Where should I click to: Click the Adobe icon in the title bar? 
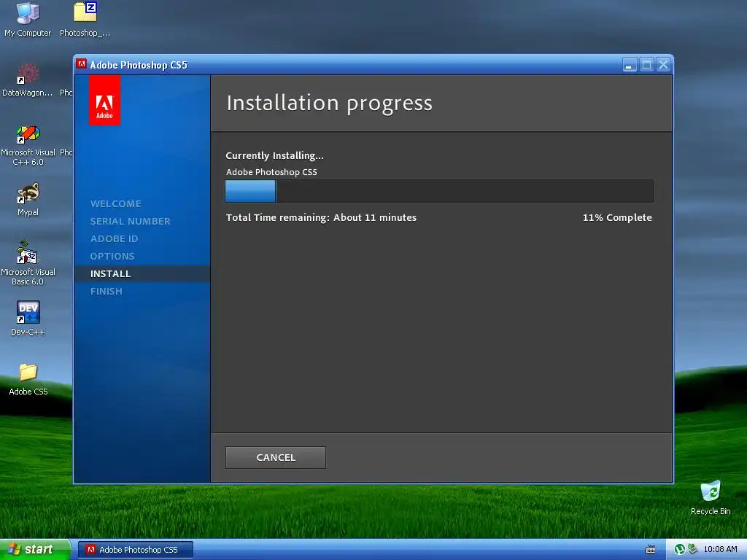82,64
